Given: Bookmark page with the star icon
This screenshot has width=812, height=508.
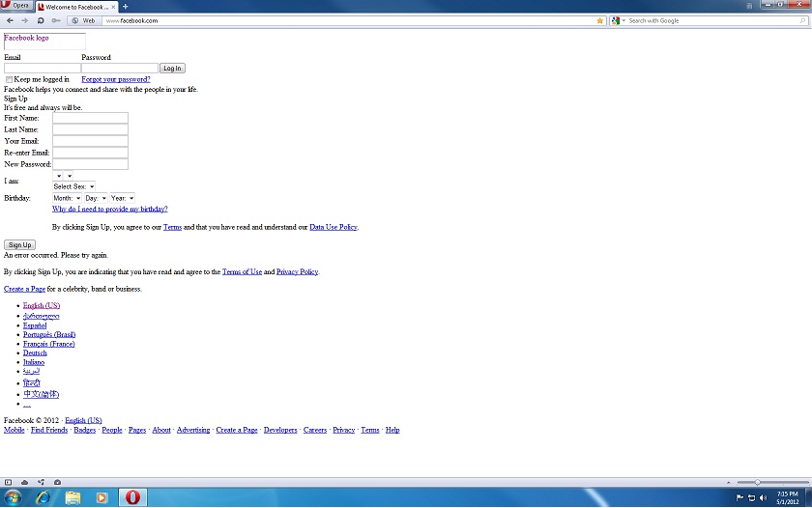Looking at the screenshot, I should point(600,20).
